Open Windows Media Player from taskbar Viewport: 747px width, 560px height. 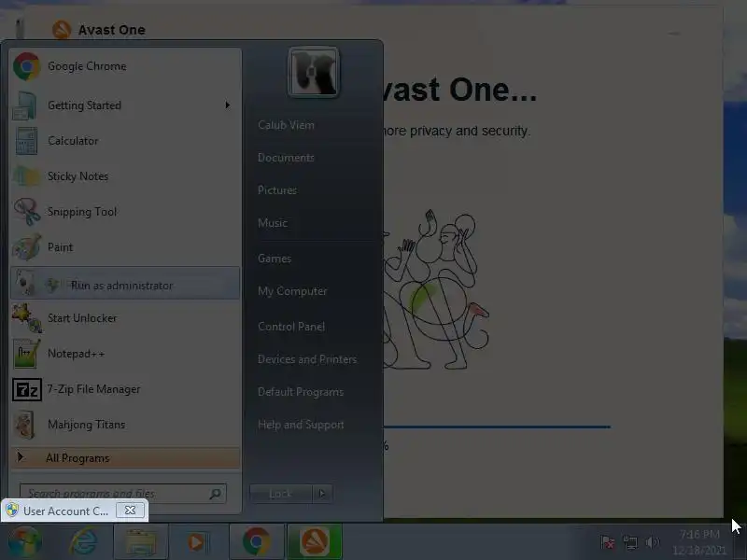[196, 542]
